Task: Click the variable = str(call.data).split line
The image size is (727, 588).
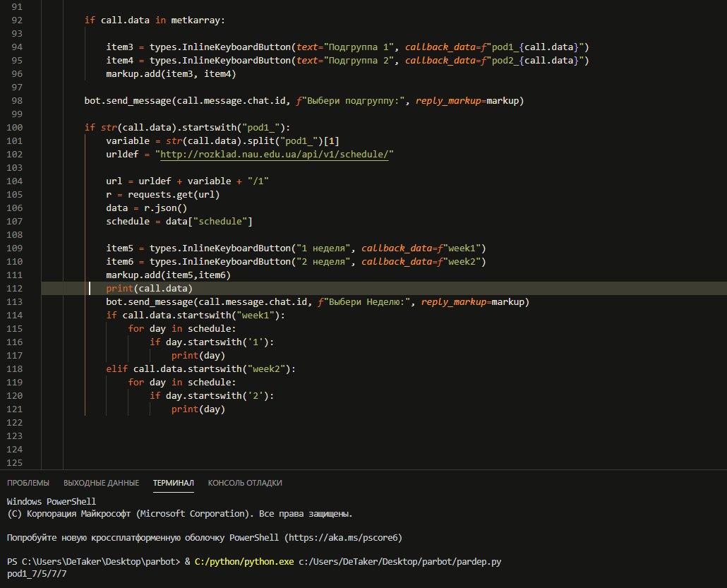Action: [222, 141]
